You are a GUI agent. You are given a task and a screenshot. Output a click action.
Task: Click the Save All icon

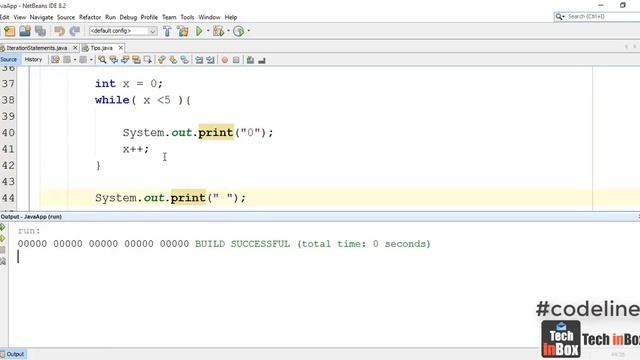tap(40, 31)
